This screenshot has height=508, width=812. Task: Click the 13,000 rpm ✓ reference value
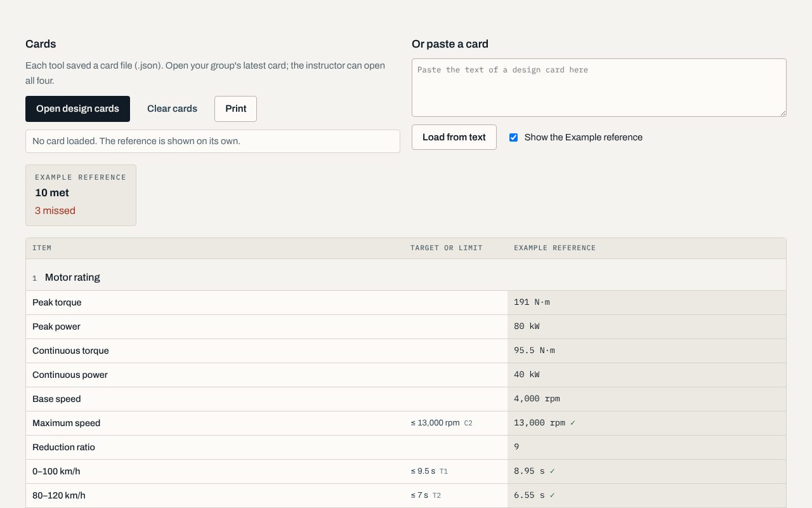click(x=545, y=423)
